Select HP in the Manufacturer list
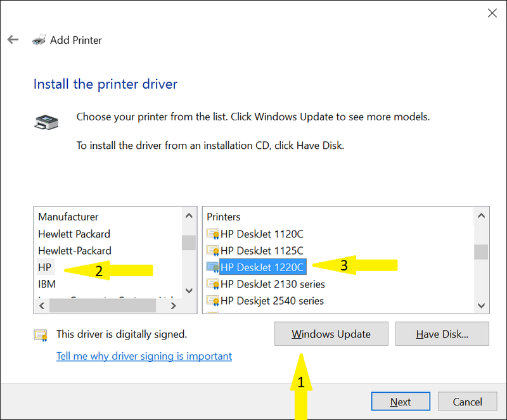The image size is (507, 420). tap(45, 267)
